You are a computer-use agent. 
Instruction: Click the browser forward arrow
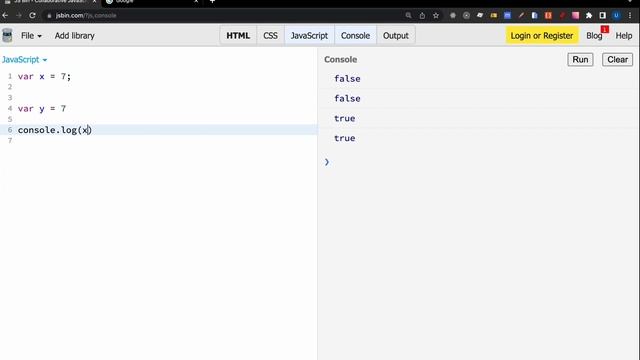19,16
